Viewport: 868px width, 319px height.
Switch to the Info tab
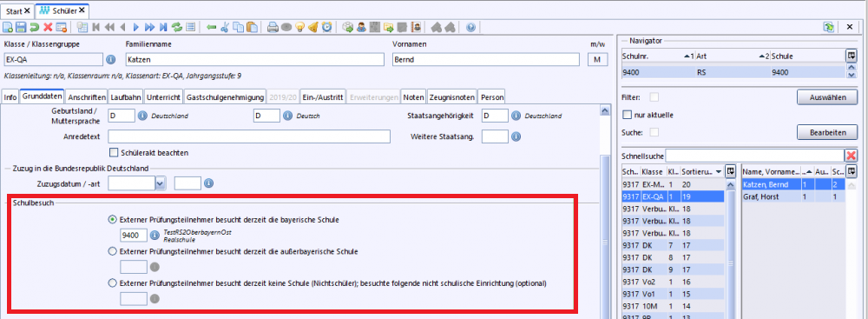(x=10, y=97)
